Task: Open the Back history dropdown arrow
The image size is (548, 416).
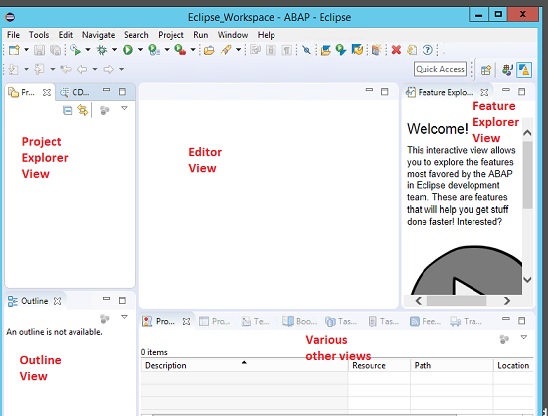Action: click(x=95, y=69)
